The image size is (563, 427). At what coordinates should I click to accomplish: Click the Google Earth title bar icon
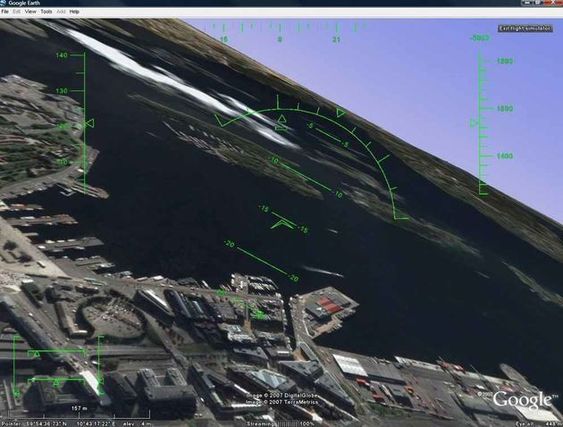pos(3,3)
